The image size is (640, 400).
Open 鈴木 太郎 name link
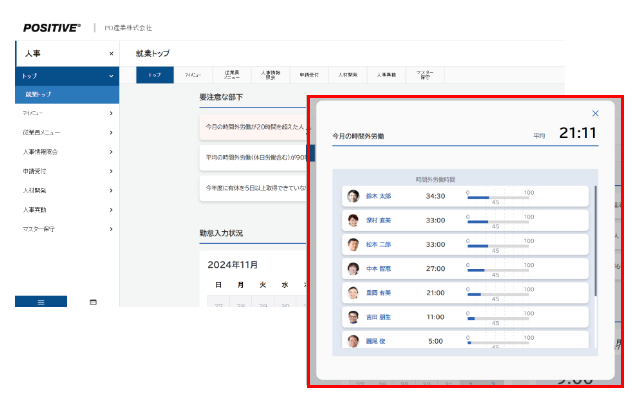378,196
